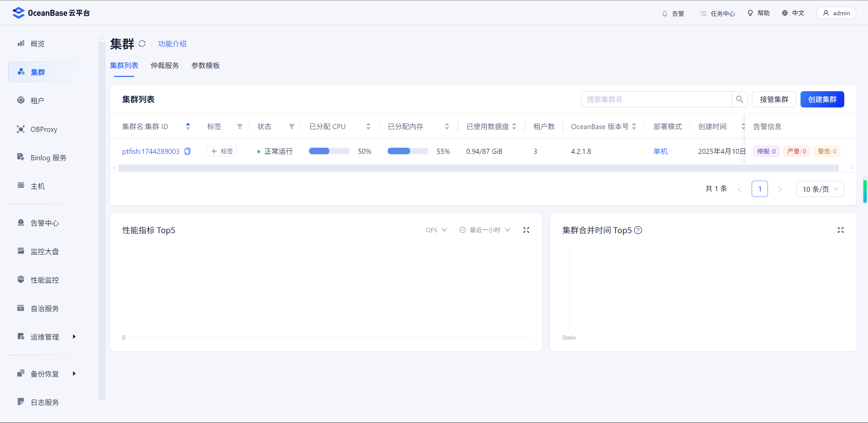The width and height of the screenshot is (868, 423).
Task: Open the 功能介绍 link
Action: point(172,44)
